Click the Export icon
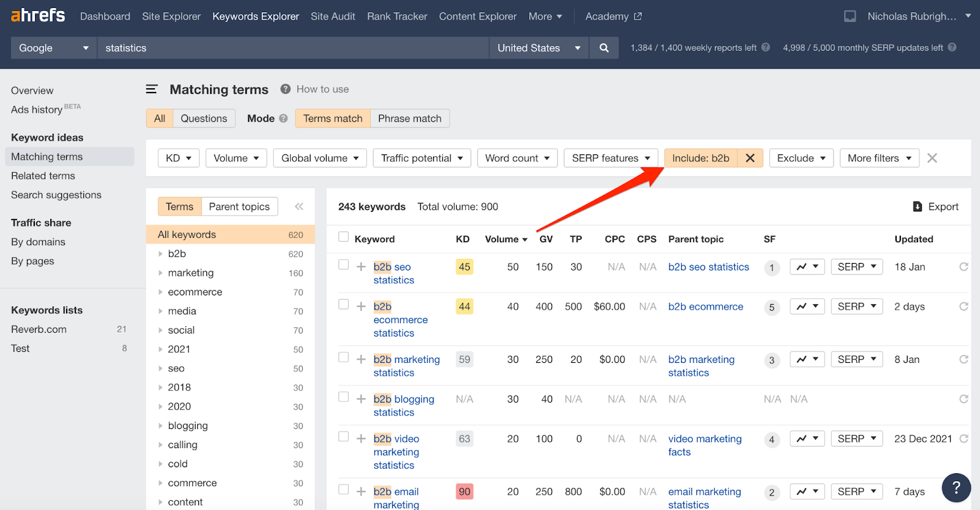 point(918,207)
